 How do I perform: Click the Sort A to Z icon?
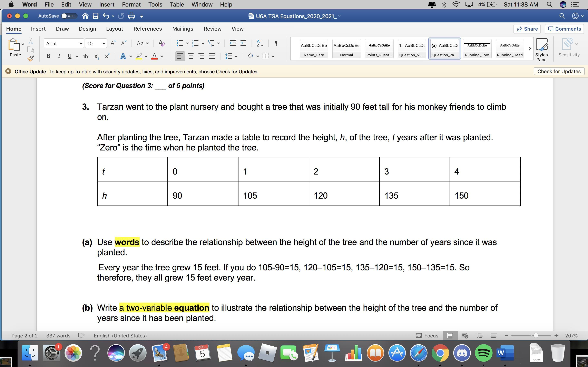click(260, 43)
